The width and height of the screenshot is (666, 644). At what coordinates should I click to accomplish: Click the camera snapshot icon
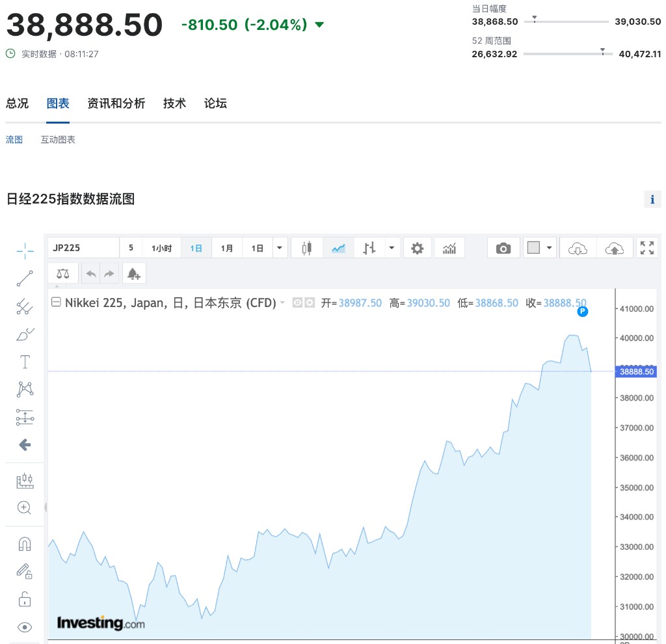point(503,248)
